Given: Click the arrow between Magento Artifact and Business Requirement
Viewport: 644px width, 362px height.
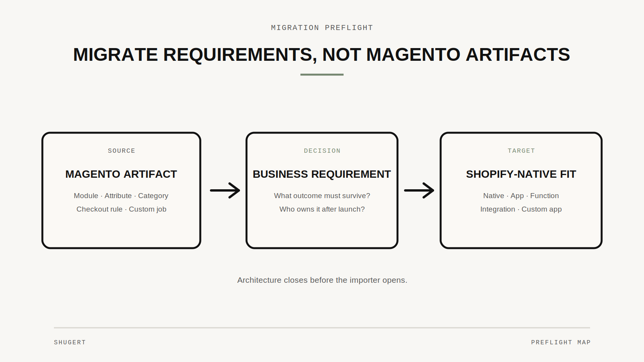Looking at the screenshot, I should click(x=225, y=190).
